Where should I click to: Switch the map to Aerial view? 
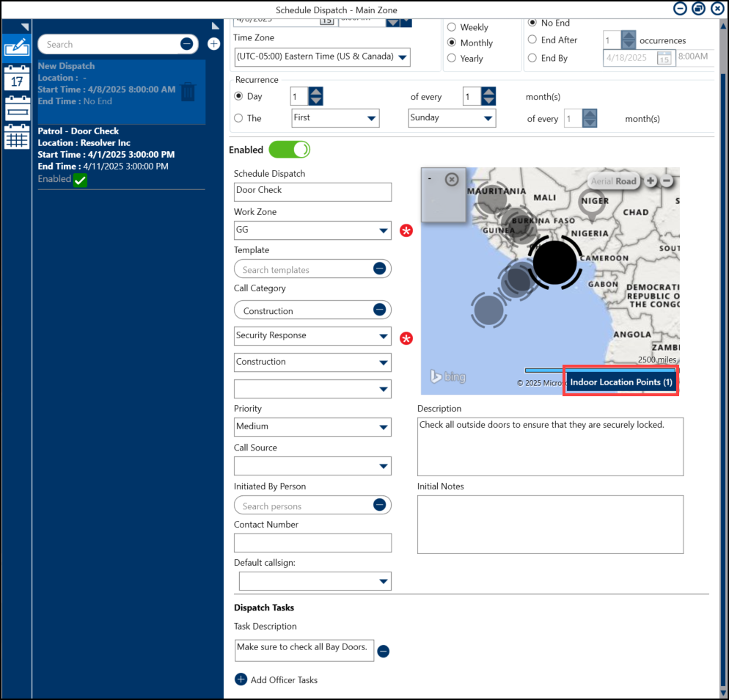[x=601, y=181]
